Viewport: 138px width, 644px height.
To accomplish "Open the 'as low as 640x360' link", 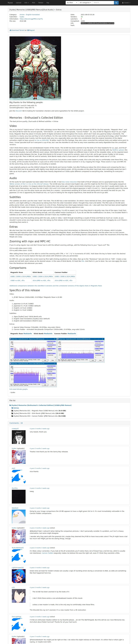I will click(x=42, y=140).
